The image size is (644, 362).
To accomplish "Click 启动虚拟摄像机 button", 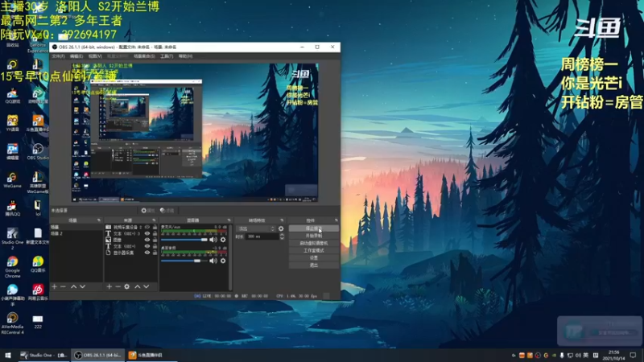I will click(314, 243).
